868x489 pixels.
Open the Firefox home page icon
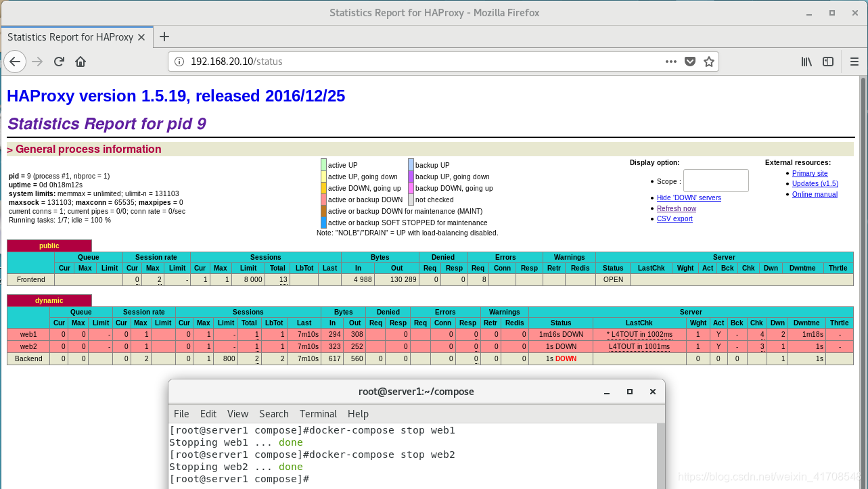tap(81, 62)
